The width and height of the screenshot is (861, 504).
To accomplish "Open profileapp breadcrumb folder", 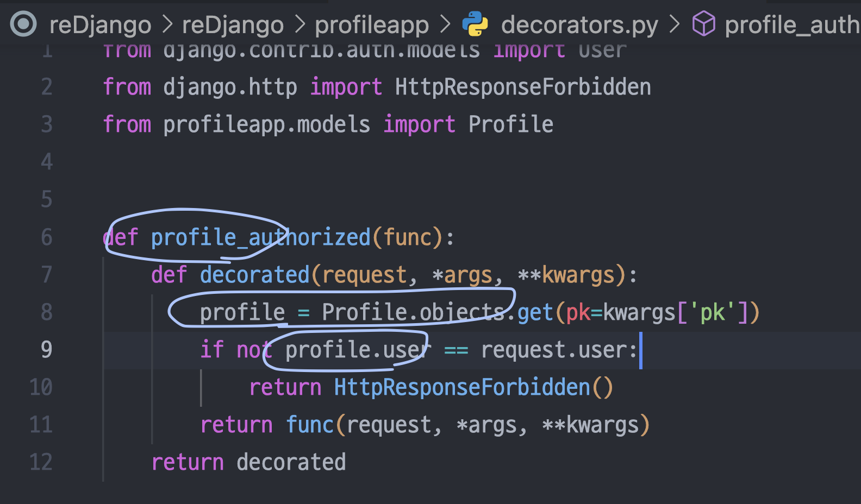I will [372, 25].
